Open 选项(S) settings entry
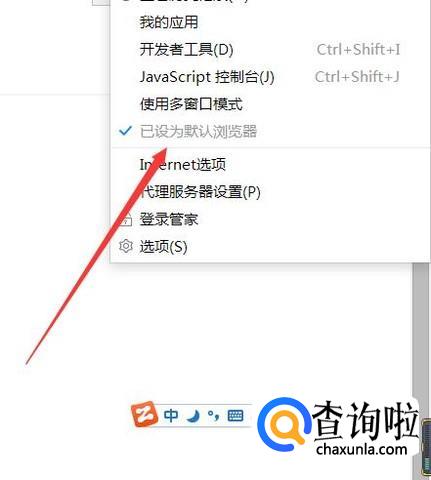Image resolution: width=431 pixels, height=480 pixels. [x=270, y=247]
